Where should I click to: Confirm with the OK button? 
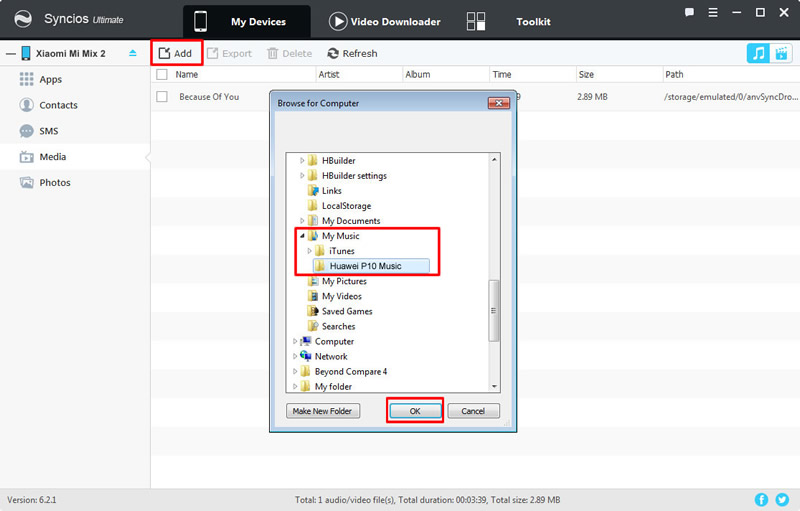[x=415, y=411]
